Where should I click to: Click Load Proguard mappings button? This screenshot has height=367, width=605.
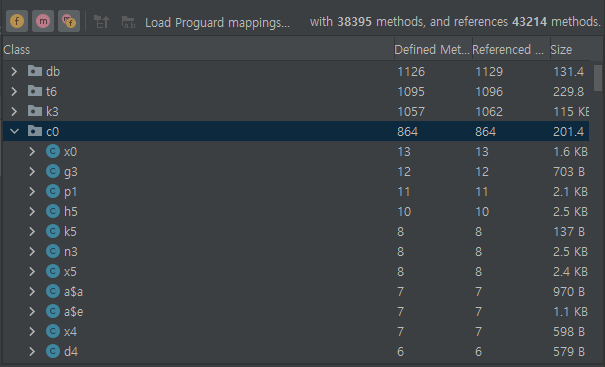pos(217,22)
